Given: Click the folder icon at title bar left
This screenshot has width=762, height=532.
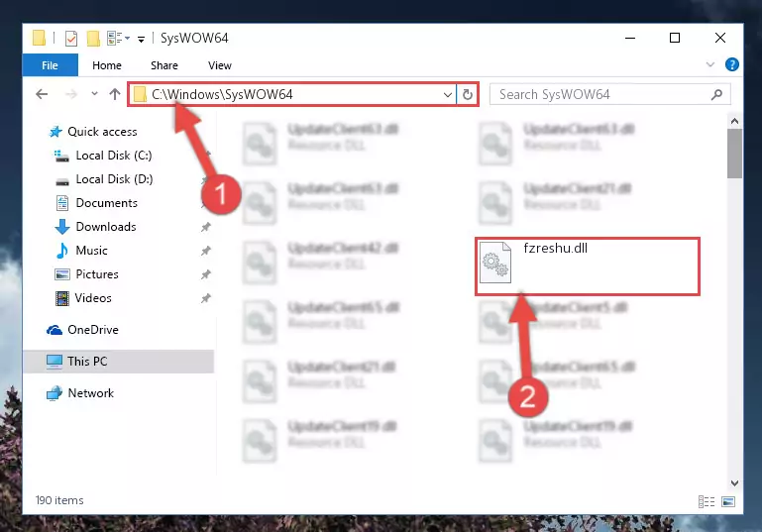Looking at the screenshot, I should pyautogui.click(x=39, y=38).
